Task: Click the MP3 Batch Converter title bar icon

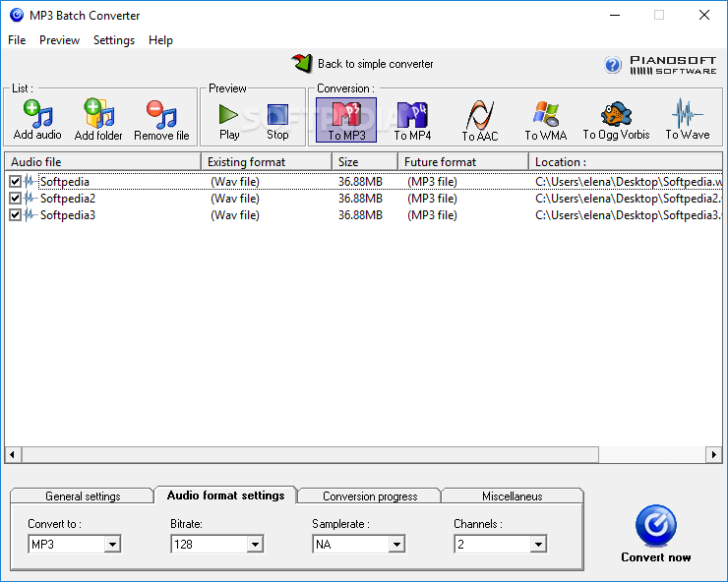Action: click(17, 15)
